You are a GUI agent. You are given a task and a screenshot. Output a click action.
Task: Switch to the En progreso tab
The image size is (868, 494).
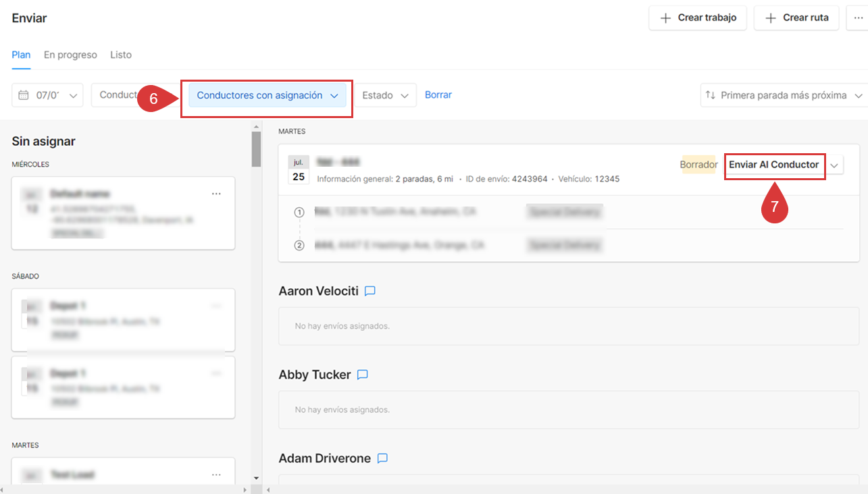[70, 55]
